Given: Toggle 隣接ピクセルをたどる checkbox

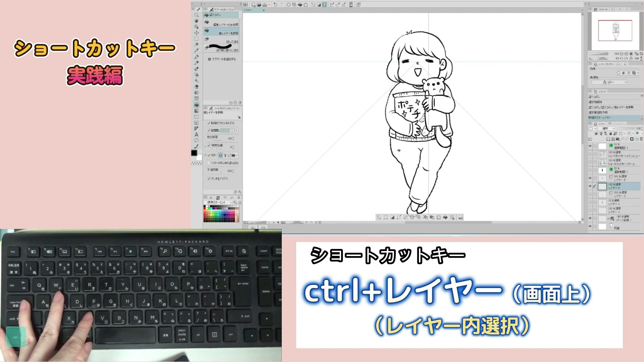Looking at the screenshot, I should click(209, 123).
